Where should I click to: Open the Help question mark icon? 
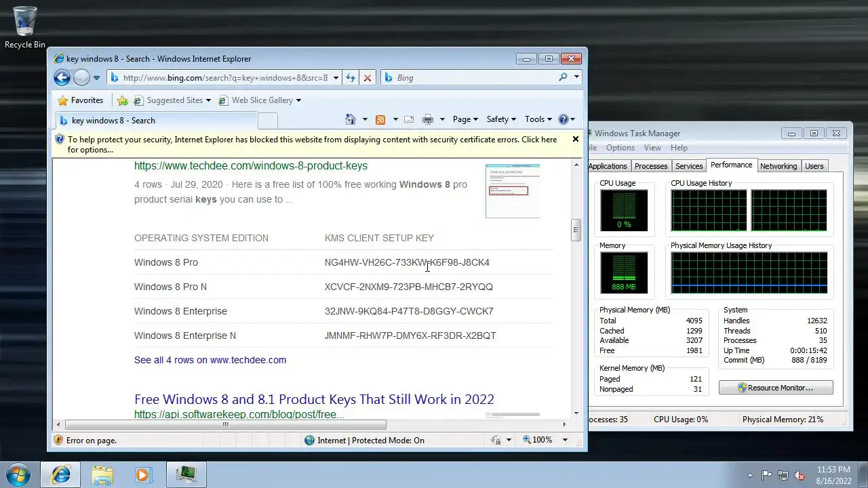point(563,119)
